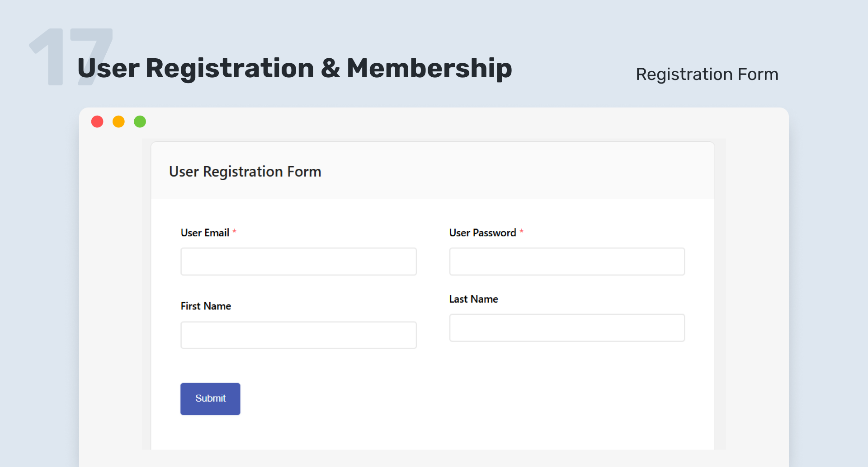Click the Submit button

point(210,399)
